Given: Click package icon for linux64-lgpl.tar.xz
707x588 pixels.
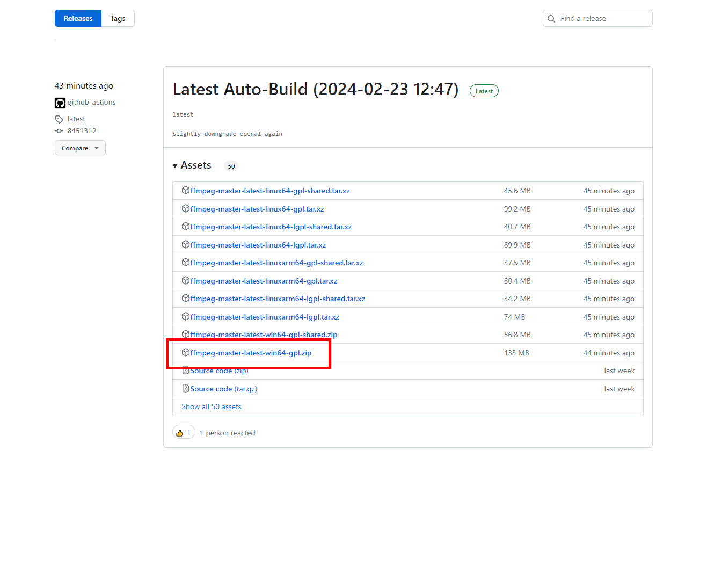Looking at the screenshot, I should tap(186, 244).
